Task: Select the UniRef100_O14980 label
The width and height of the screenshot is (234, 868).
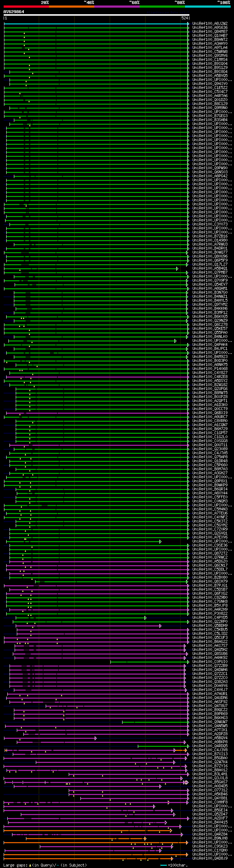Action: 210,240
